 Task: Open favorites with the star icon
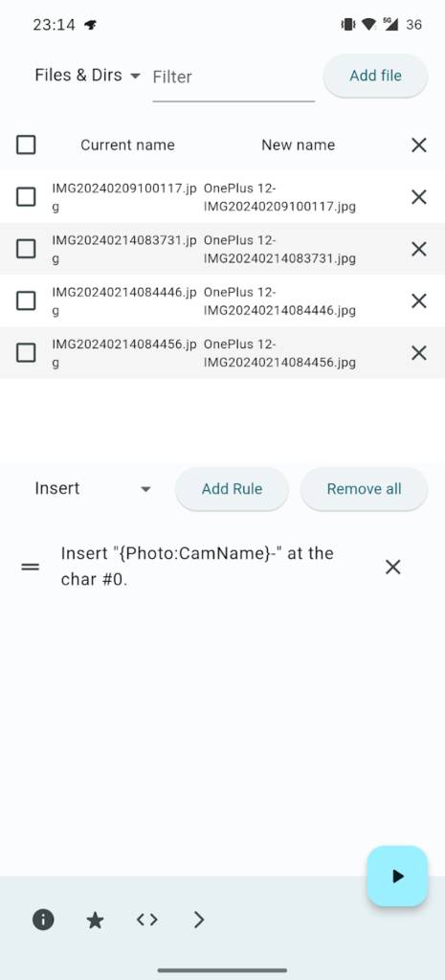point(95,920)
